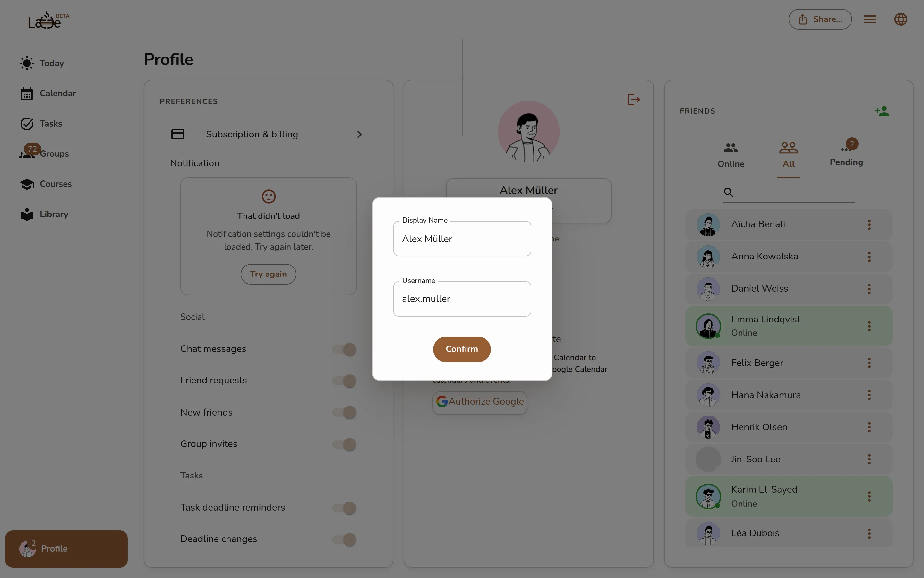Toggle Friend requests notifications
Image resolution: width=924 pixels, height=578 pixels.
(344, 381)
